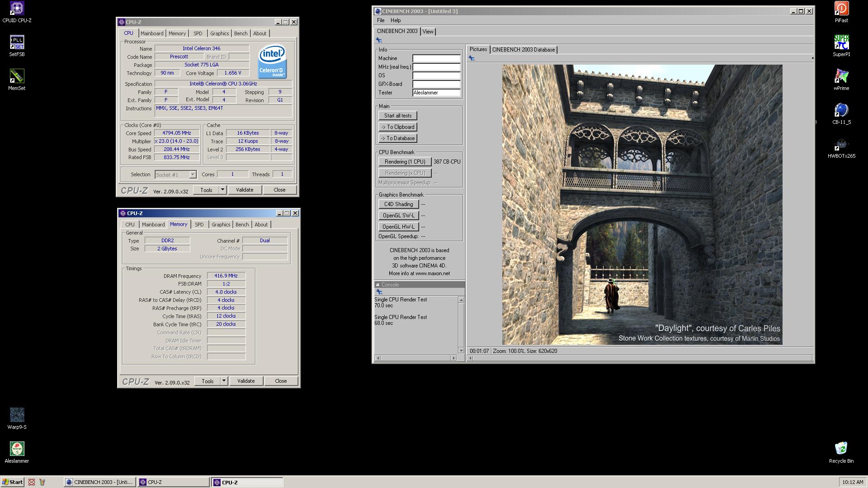
Task: Switch to the View tab in CINEBENCH
Action: [428, 32]
